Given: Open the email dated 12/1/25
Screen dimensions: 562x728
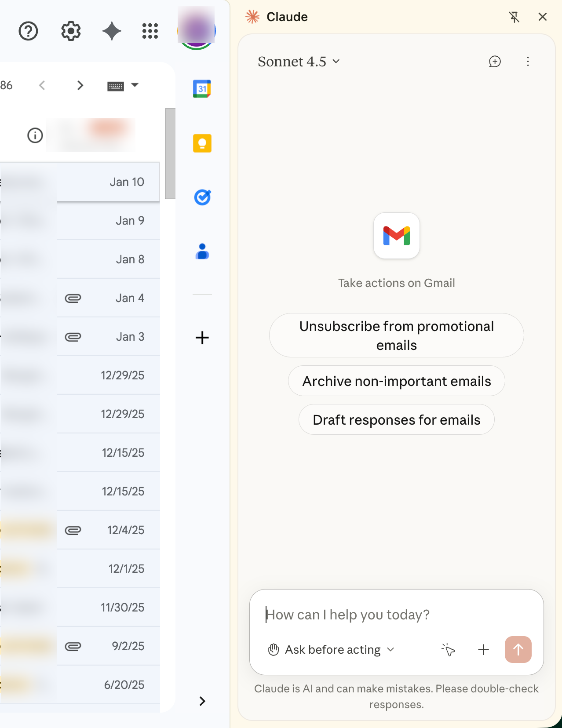Looking at the screenshot, I should (x=80, y=569).
